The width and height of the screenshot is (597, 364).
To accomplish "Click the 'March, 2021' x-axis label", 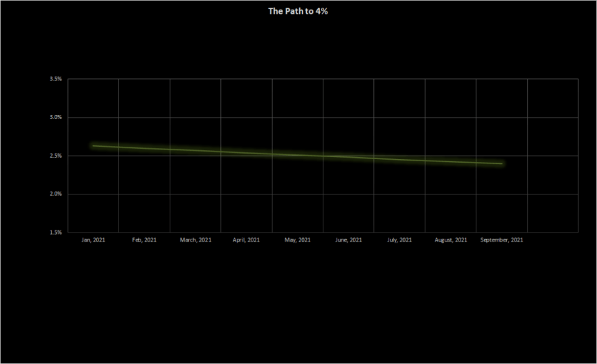I will click(195, 240).
